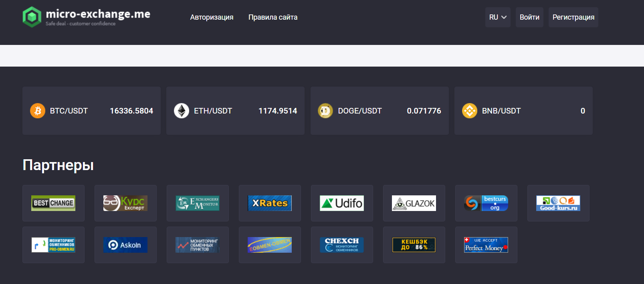This screenshot has width=644, height=284.
Task: Click the DOGE rate value 0.071776
Action: (x=424, y=111)
